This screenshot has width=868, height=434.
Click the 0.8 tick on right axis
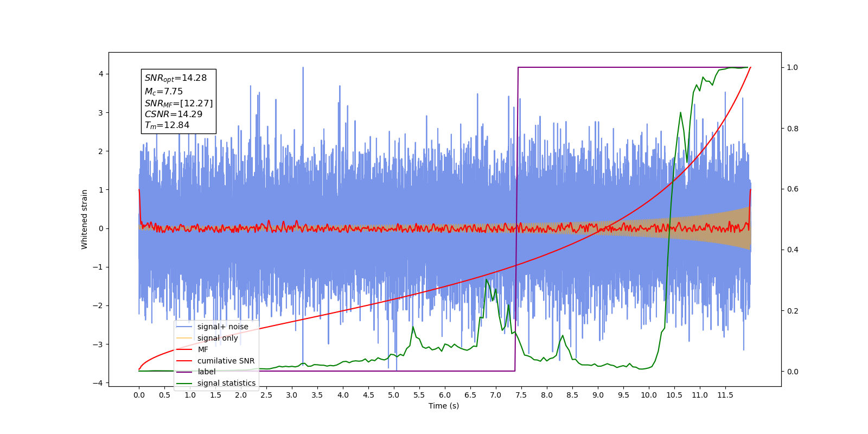click(793, 129)
